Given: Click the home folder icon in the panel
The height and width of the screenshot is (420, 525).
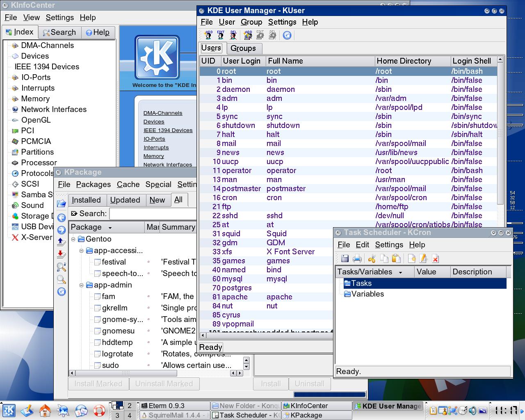Looking at the screenshot, I should tap(45, 410).
